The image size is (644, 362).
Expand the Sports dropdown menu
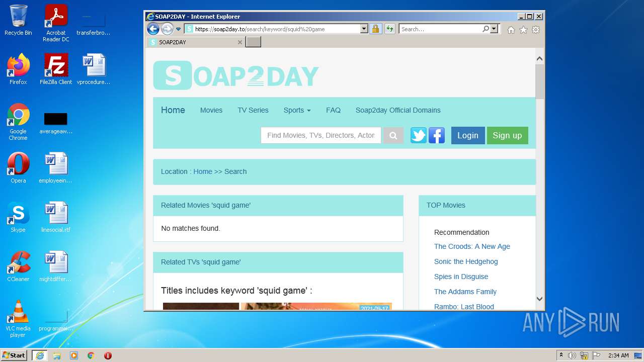[x=297, y=110]
